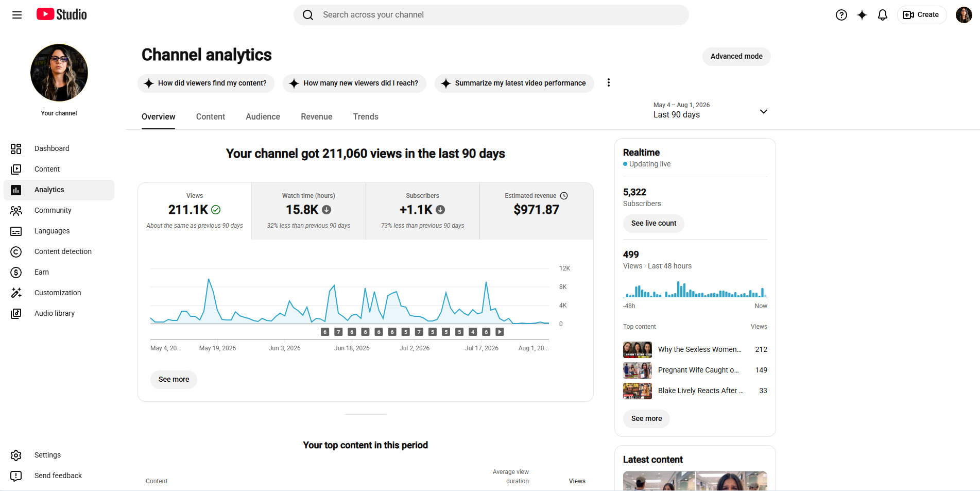
Task: Select the Subscribers metric card
Action: click(x=423, y=211)
